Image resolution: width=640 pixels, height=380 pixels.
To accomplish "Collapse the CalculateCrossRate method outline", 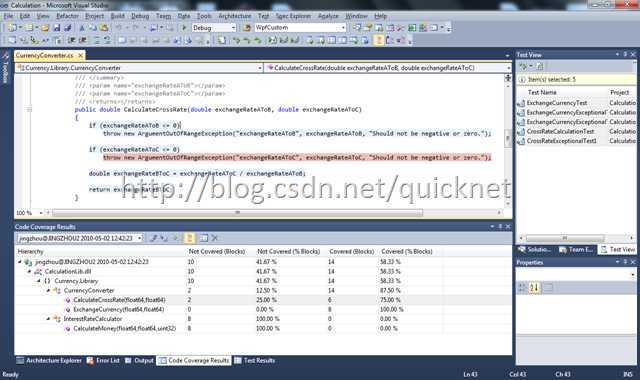I will click(29, 109).
